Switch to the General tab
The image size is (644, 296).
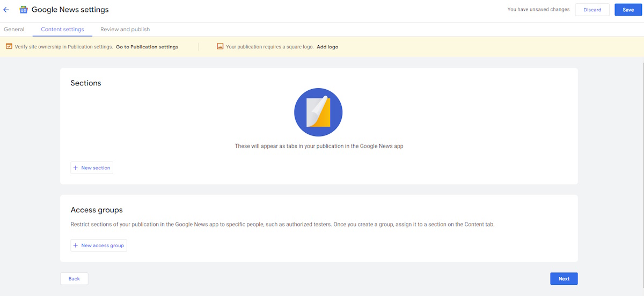(14, 30)
